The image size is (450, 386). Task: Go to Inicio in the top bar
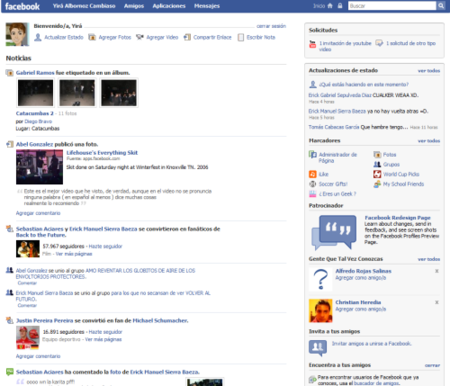click(319, 6)
